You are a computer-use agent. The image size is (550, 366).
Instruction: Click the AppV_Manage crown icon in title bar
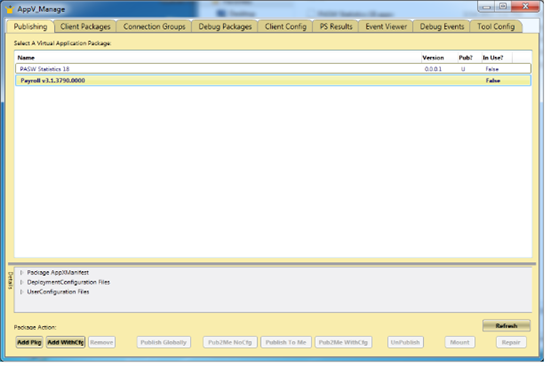point(9,9)
